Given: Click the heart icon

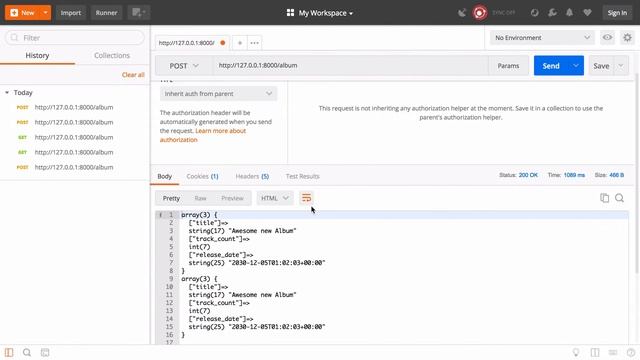Looking at the screenshot, I should pyautogui.click(x=587, y=13).
